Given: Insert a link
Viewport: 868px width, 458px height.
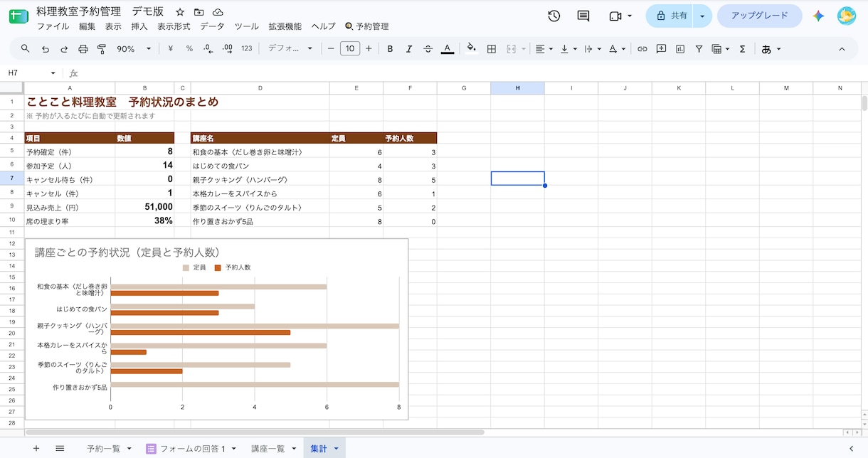Looking at the screenshot, I should click(642, 49).
